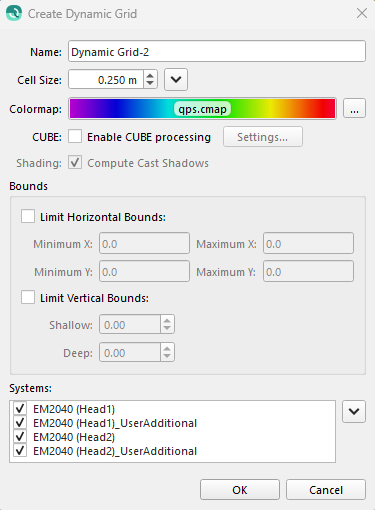Uncheck EM2040 (Head1) system
This screenshot has height=510, width=375.
tap(20, 408)
